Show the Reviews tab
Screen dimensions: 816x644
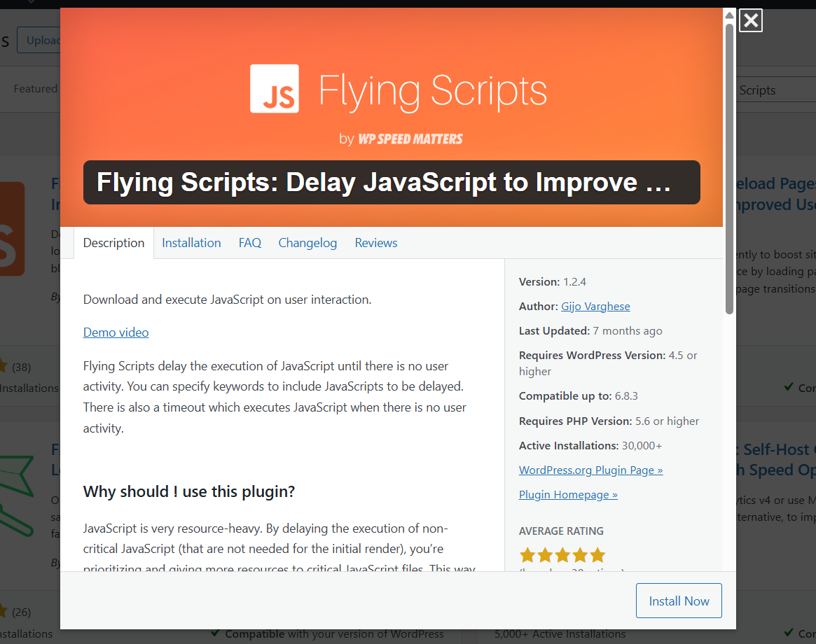375,243
